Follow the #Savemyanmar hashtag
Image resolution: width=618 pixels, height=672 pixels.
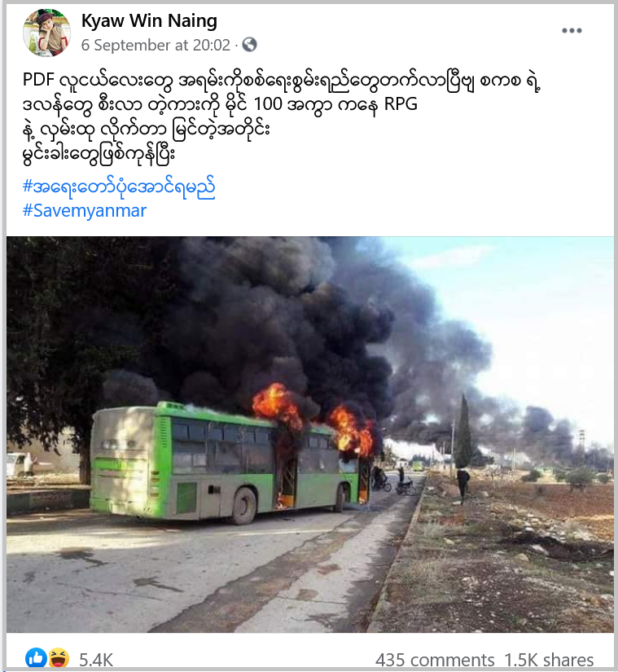pos(85,210)
